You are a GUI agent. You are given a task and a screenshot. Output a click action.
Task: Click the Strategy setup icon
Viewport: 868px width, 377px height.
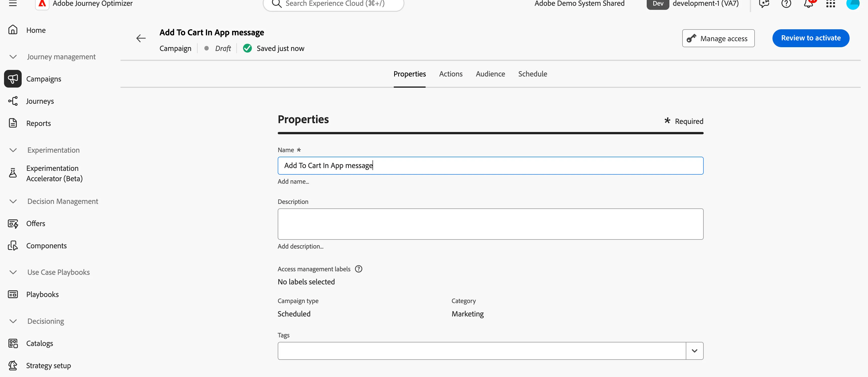point(13,366)
